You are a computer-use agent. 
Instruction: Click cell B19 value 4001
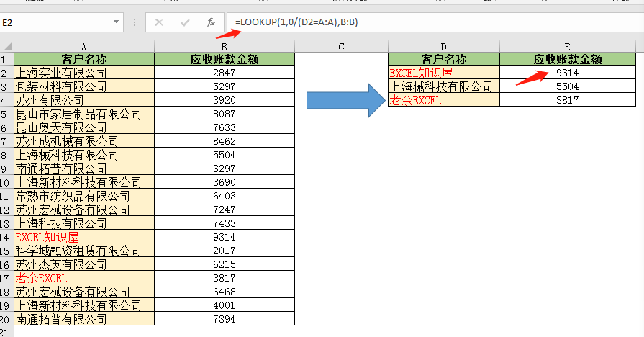(225, 305)
